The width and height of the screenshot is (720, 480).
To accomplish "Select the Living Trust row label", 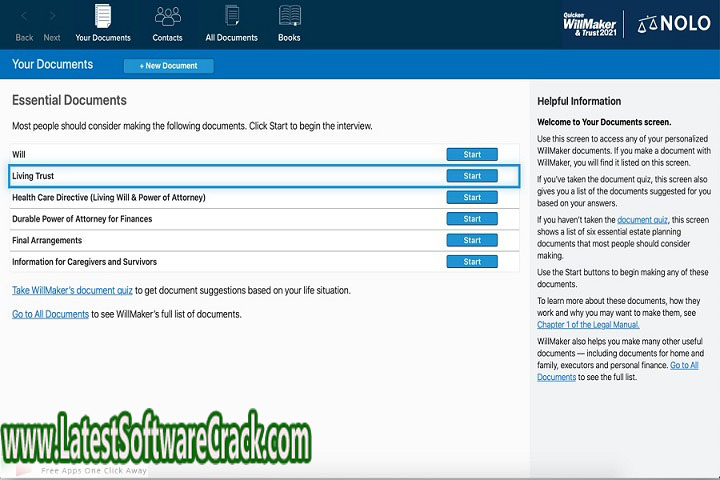I will [x=33, y=176].
